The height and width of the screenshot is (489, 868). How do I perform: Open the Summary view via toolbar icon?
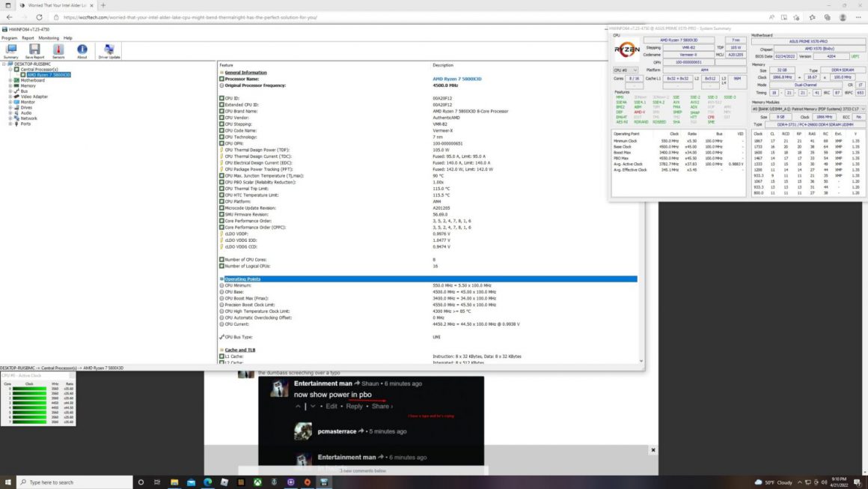pyautogui.click(x=10, y=48)
